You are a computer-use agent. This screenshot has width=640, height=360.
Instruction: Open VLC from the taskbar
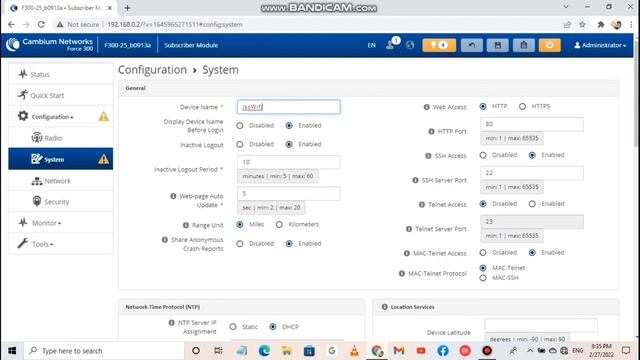click(x=354, y=351)
